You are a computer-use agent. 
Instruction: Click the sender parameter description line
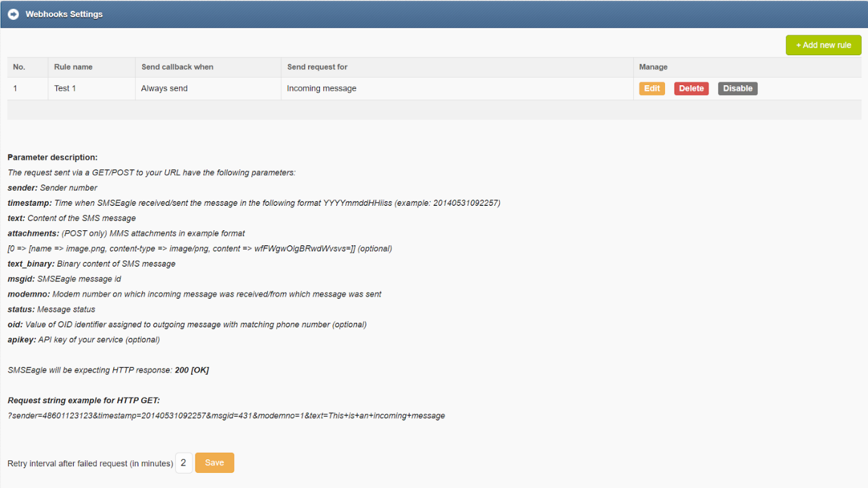click(x=53, y=188)
